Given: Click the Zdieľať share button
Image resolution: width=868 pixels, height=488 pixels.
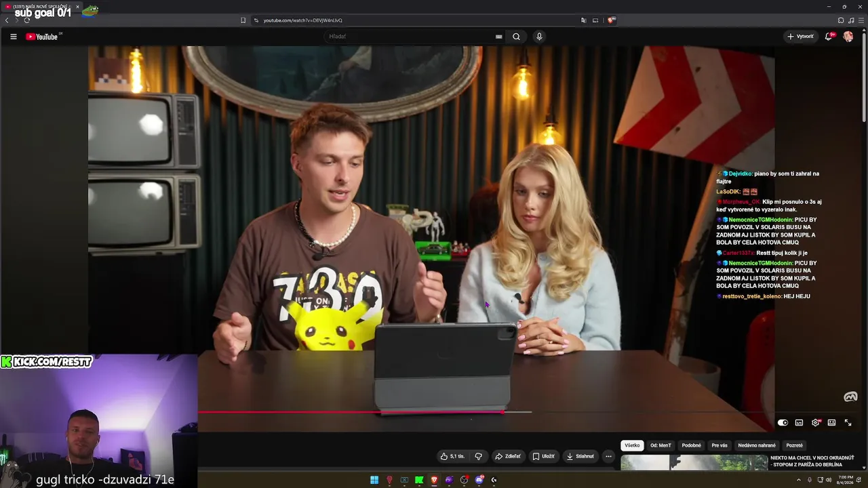Looking at the screenshot, I should click(508, 456).
